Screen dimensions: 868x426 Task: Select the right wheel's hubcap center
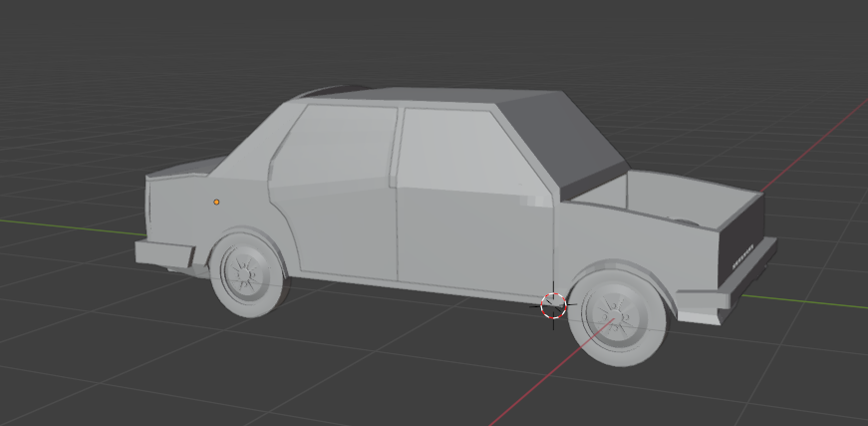pos(615,315)
